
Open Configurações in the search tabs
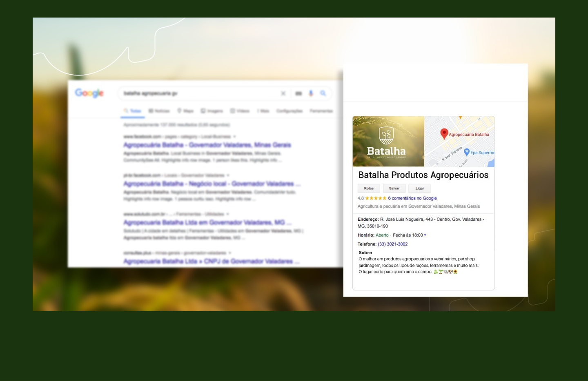point(290,111)
